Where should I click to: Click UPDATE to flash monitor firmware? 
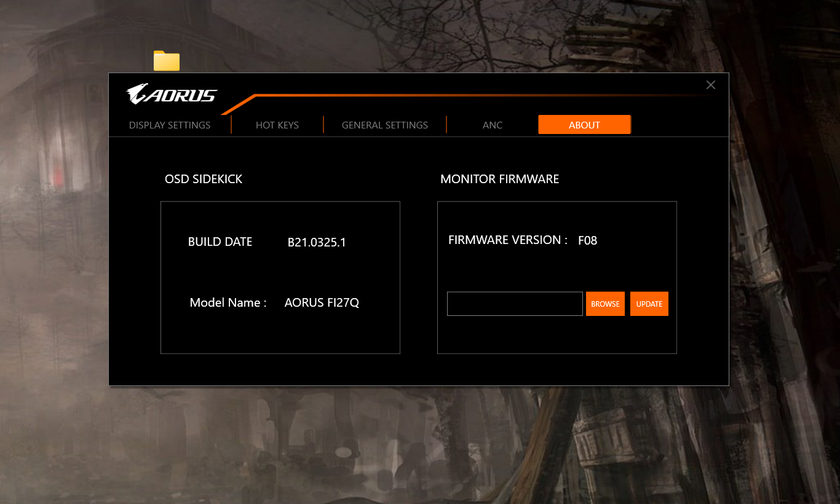[x=649, y=303]
